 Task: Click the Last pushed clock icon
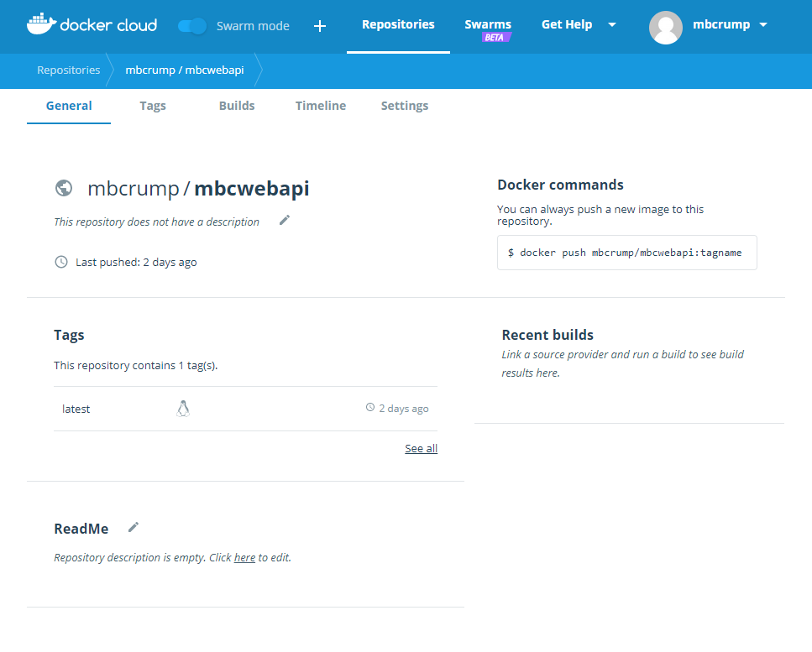pyautogui.click(x=61, y=262)
